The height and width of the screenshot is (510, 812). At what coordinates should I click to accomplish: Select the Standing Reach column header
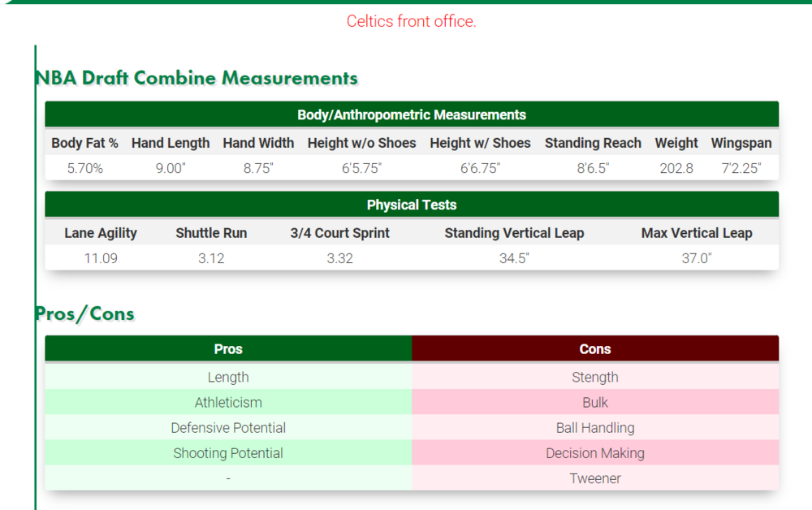click(x=593, y=143)
